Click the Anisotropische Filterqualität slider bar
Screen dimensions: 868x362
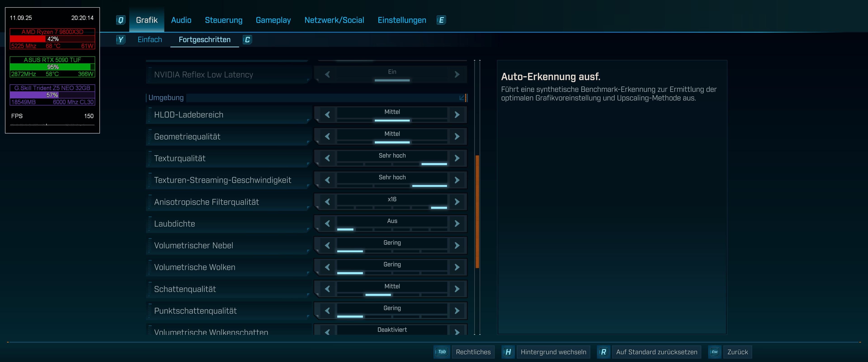(x=392, y=207)
